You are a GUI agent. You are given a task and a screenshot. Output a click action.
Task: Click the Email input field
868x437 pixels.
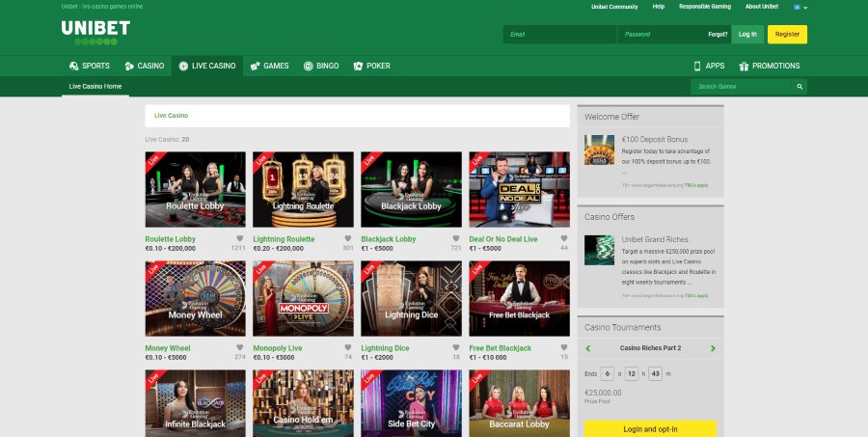(x=559, y=35)
